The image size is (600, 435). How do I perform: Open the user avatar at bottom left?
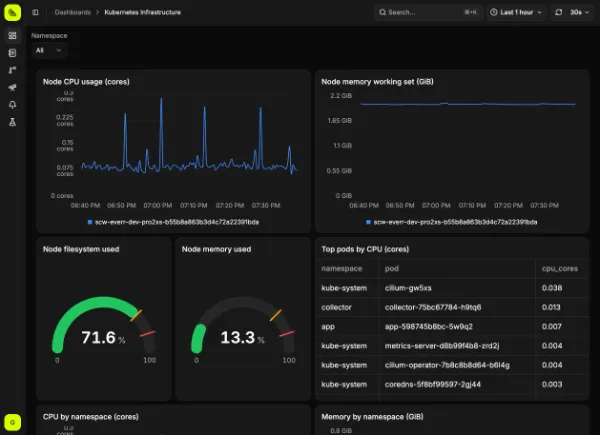12,422
